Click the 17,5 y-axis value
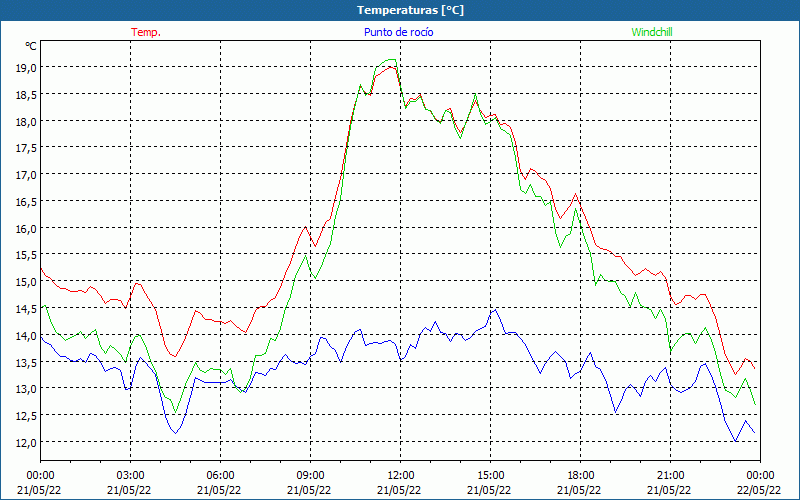Viewport: 800px width, 500px height. tap(26, 148)
